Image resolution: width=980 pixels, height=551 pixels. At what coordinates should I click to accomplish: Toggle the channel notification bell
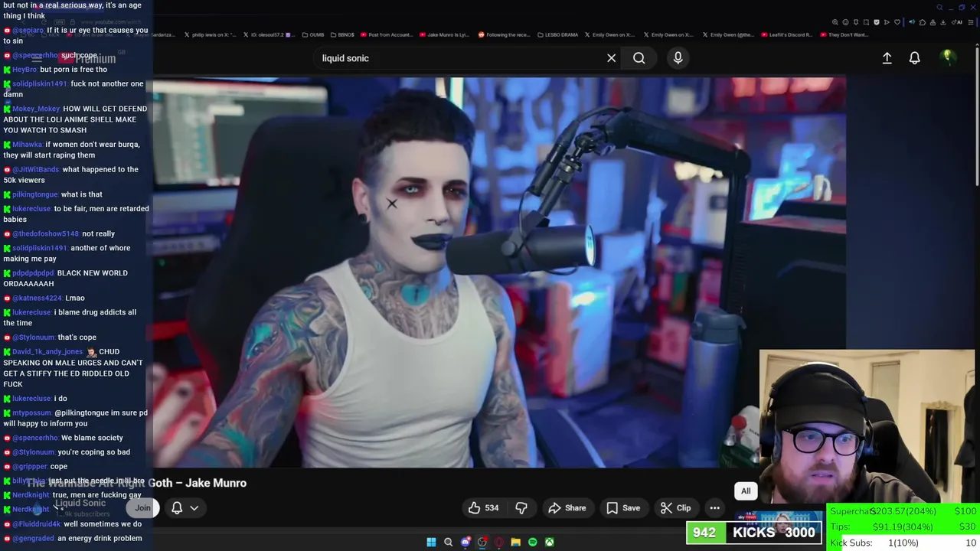point(177,508)
